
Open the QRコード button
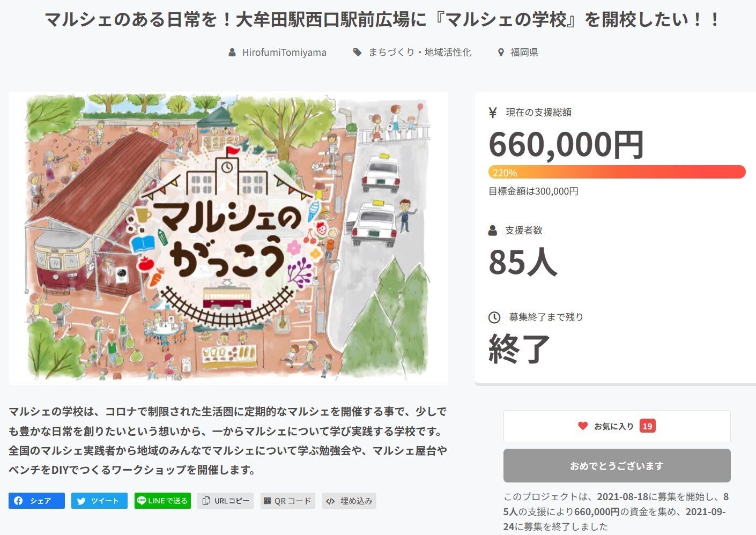click(287, 501)
